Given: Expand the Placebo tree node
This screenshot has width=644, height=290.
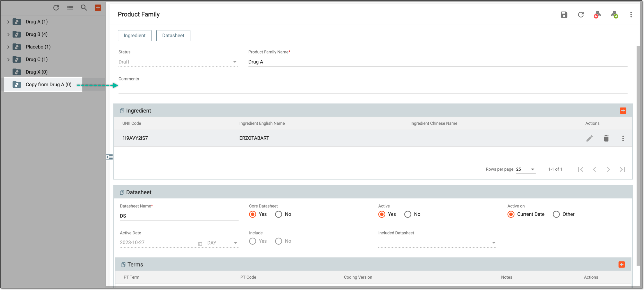Looking at the screenshot, I should pyautogui.click(x=8, y=47).
